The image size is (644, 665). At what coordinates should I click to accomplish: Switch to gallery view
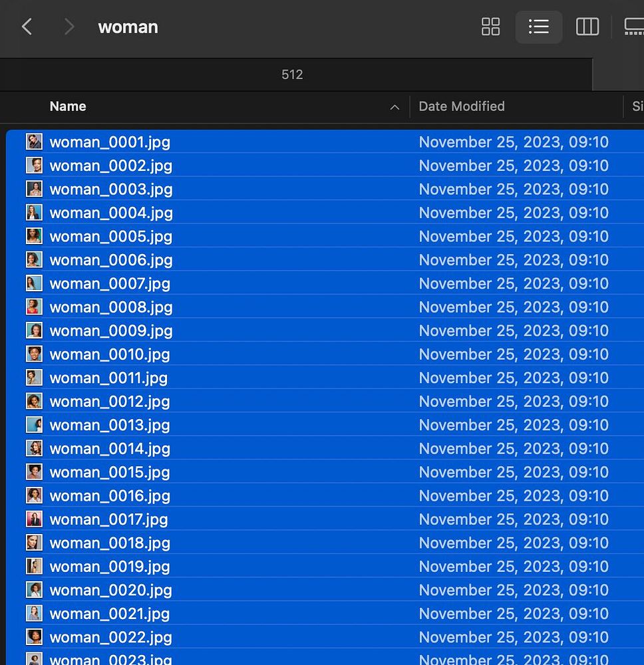click(x=634, y=27)
